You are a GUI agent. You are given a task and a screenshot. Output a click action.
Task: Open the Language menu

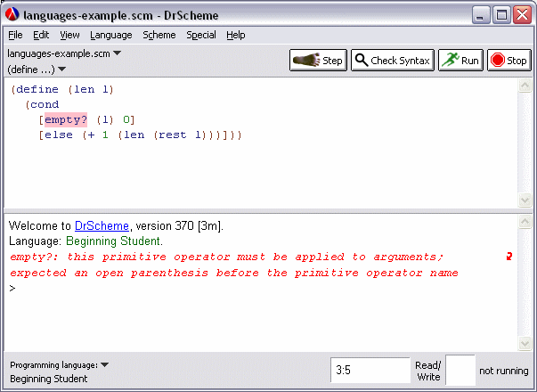click(111, 35)
